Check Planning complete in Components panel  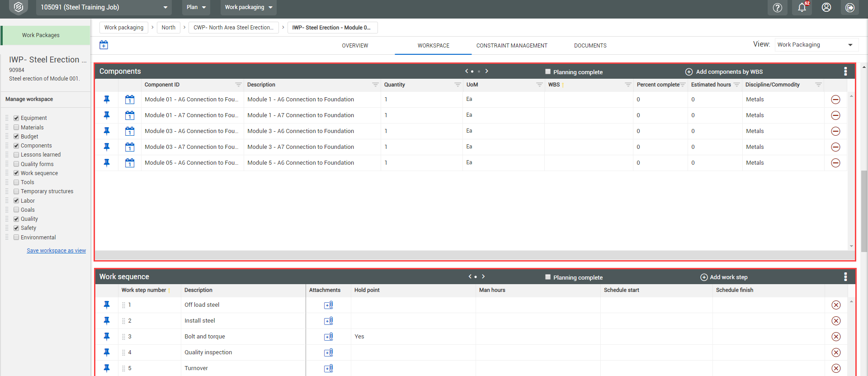548,71
